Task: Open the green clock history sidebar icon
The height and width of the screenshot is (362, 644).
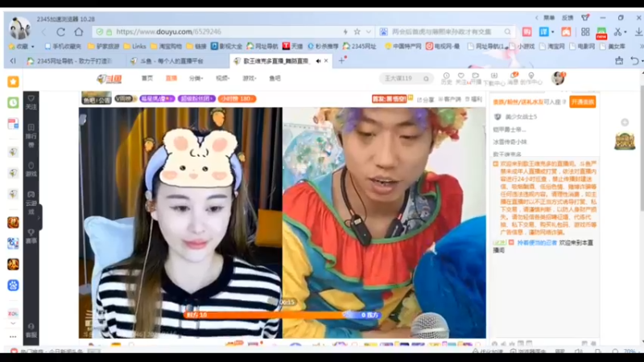Action: click(13, 103)
